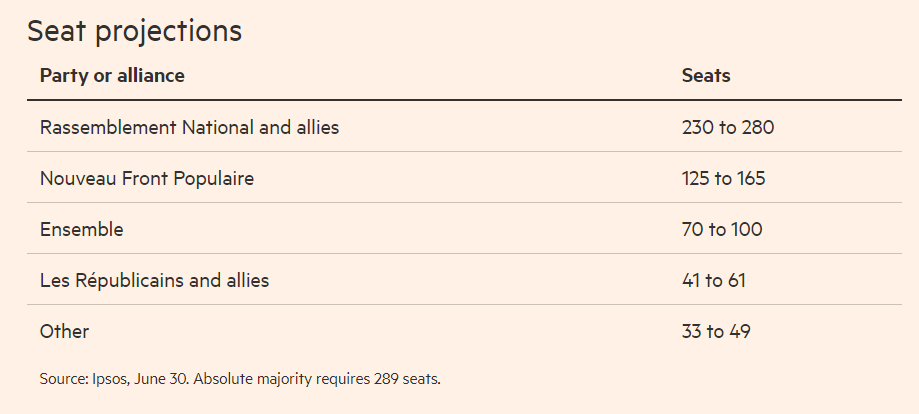Select the "Party or alliance" column header
The height and width of the screenshot is (414, 919).
point(112,75)
